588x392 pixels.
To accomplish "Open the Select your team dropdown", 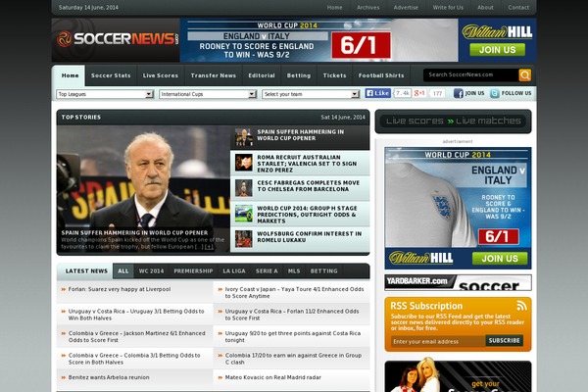I will 311,94.
